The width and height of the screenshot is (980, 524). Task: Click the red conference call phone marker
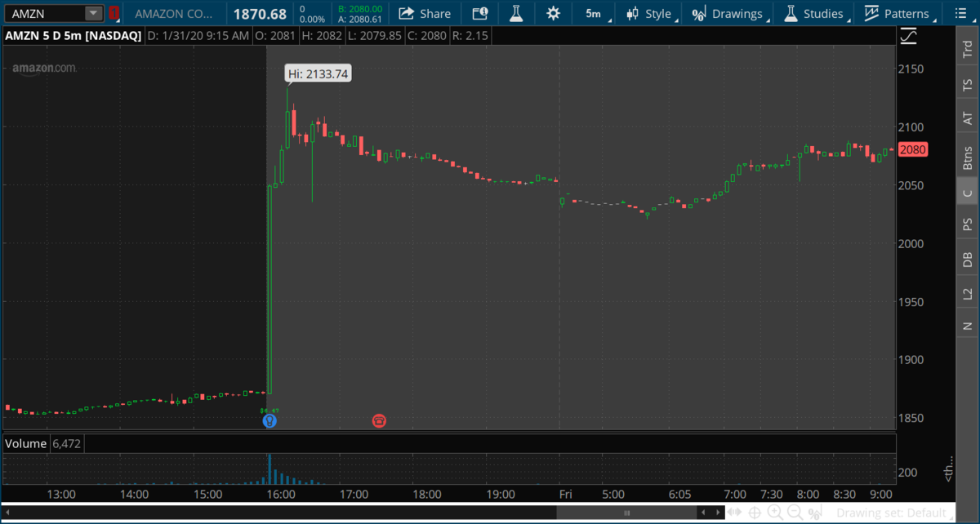click(379, 421)
